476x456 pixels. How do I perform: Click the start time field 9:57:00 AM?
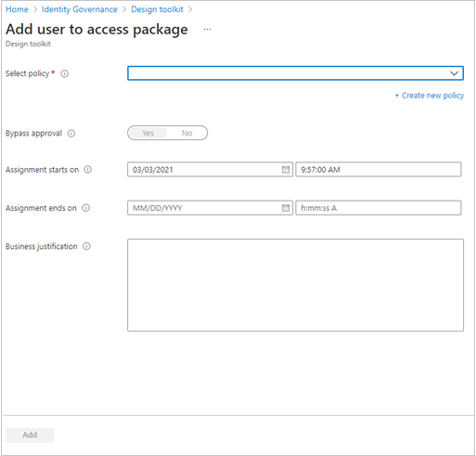(379, 170)
